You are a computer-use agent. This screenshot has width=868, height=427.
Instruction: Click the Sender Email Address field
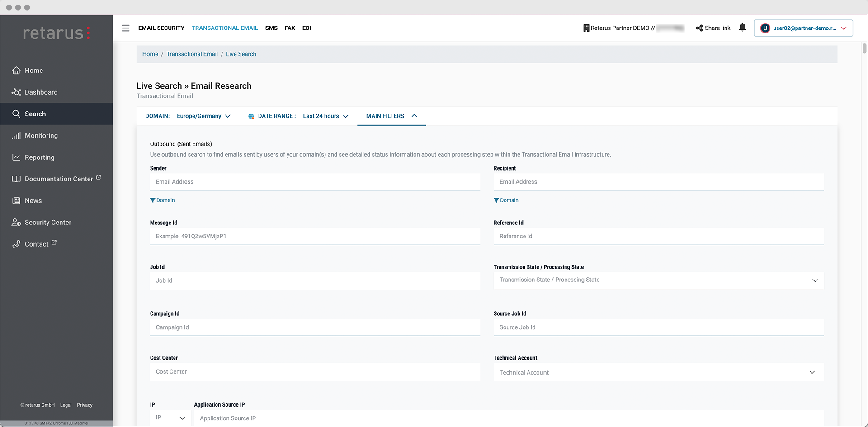point(315,182)
